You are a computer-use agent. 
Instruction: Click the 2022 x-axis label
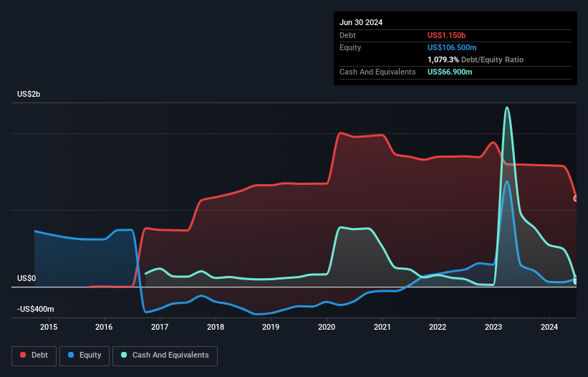pos(438,327)
